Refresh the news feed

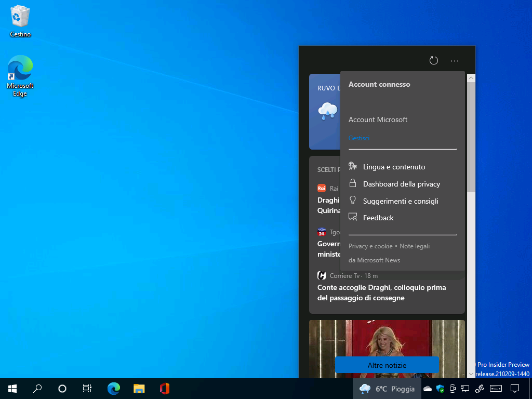pos(434,60)
